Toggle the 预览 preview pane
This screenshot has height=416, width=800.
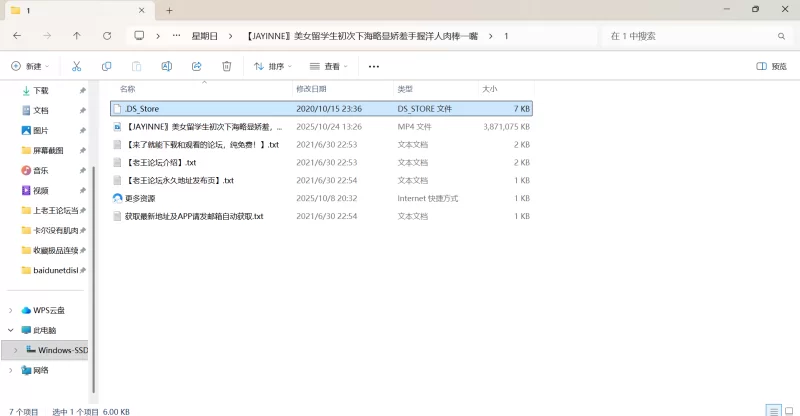[x=771, y=66]
